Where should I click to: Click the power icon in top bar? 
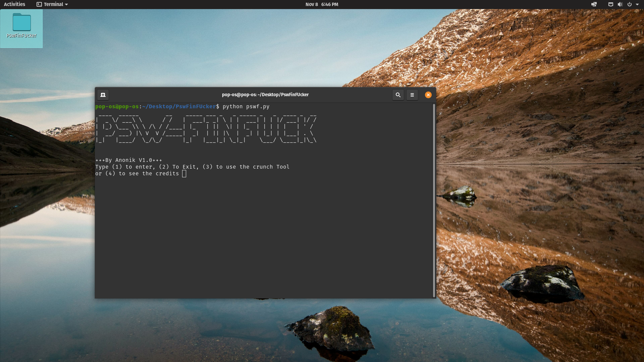tap(629, 4)
